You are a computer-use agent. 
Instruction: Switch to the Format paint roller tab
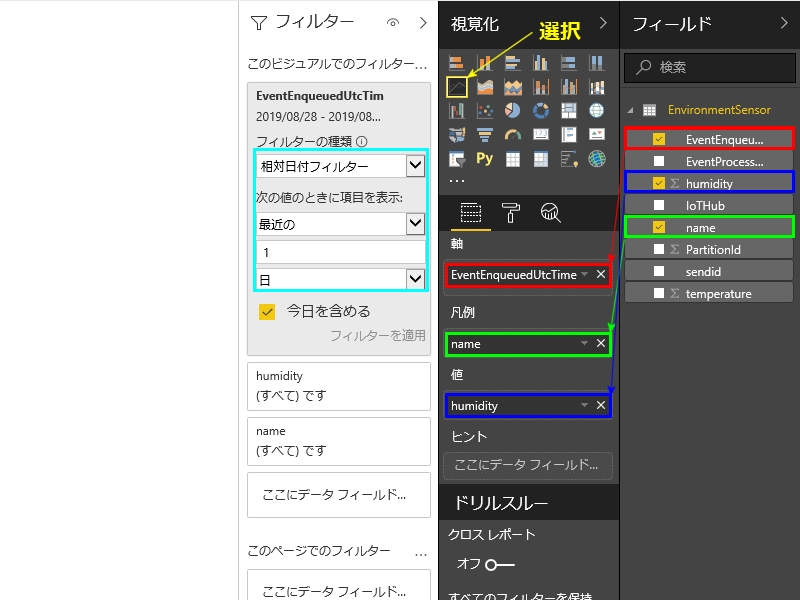(511, 212)
